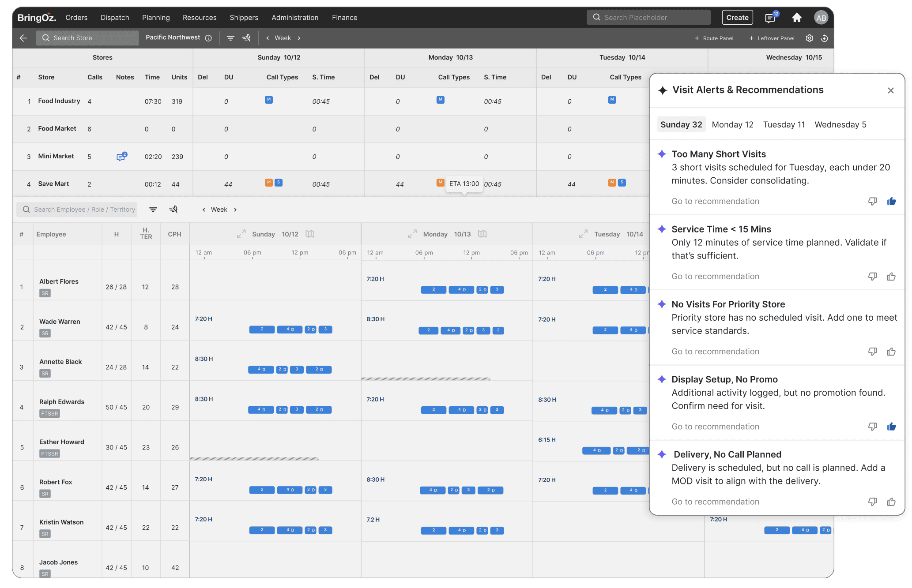Screen dimensions: 912x588
Task: Click info icon next to Pacific Northwest
Action: click(208, 38)
